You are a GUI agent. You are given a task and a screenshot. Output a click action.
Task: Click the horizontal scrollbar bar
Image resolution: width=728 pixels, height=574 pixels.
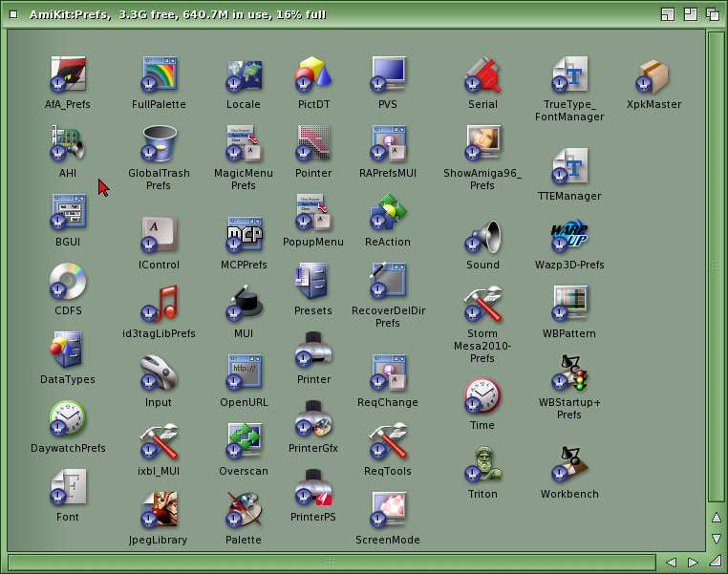(x=331, y=562)
